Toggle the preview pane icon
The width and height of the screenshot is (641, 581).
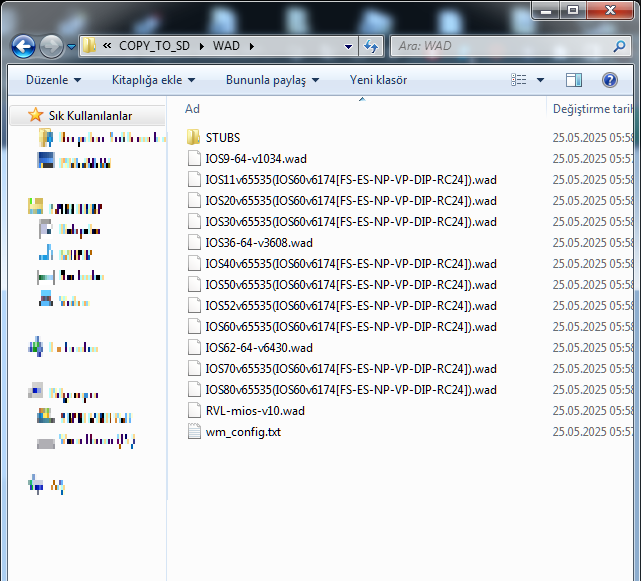(x=574, y=80)
